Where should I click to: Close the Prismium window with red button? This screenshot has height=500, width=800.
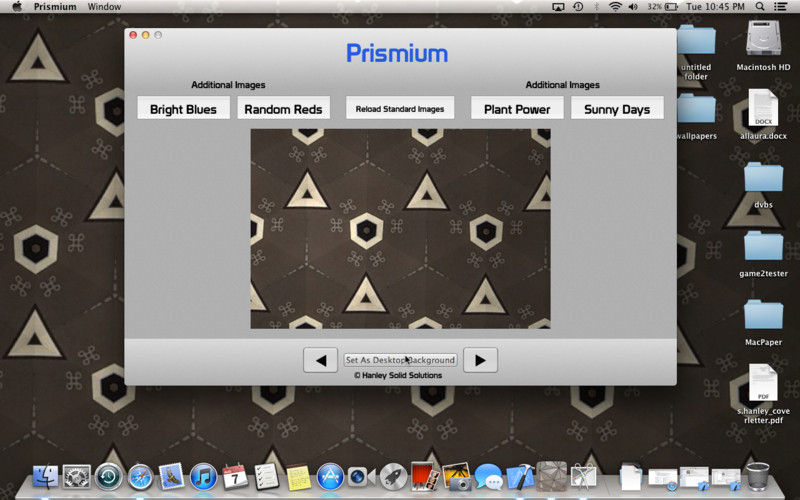(x=133, y=35)
